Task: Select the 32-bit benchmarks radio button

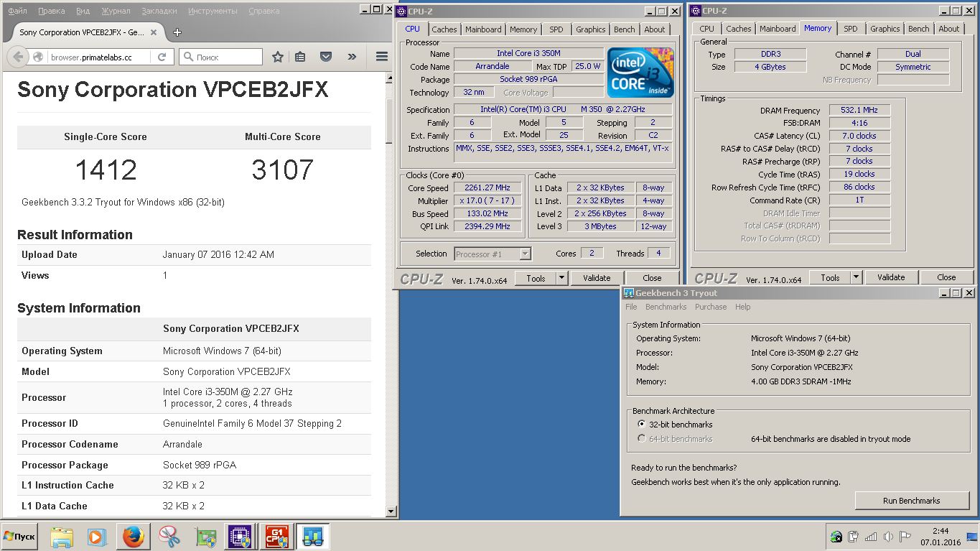Action: (x=641, y=424)
